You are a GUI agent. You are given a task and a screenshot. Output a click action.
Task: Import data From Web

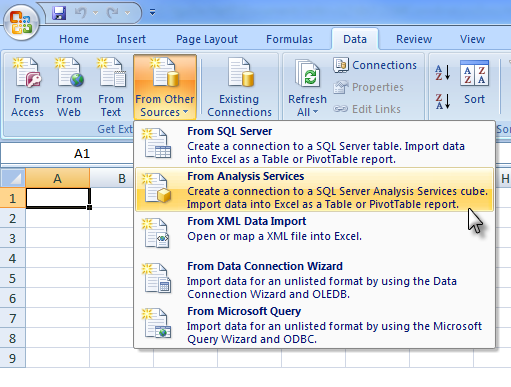click(x=69, y=87)
